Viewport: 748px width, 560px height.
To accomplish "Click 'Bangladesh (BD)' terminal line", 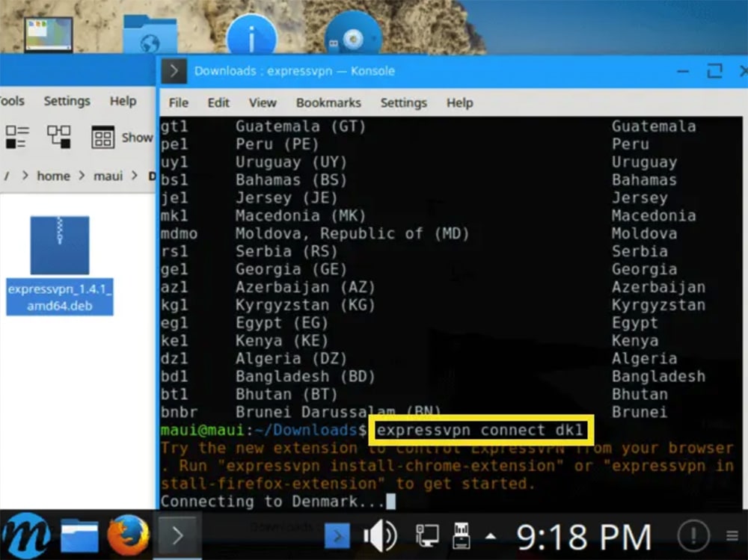I will point(305,376).
